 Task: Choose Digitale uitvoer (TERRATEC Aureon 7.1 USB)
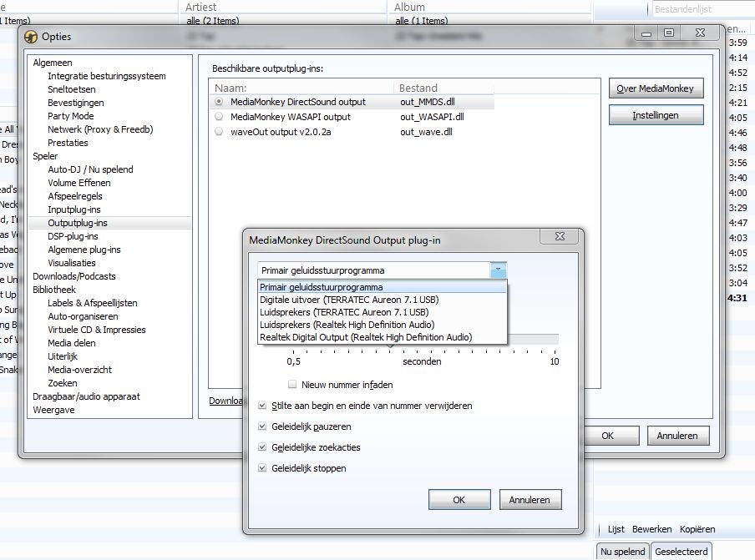383,300
